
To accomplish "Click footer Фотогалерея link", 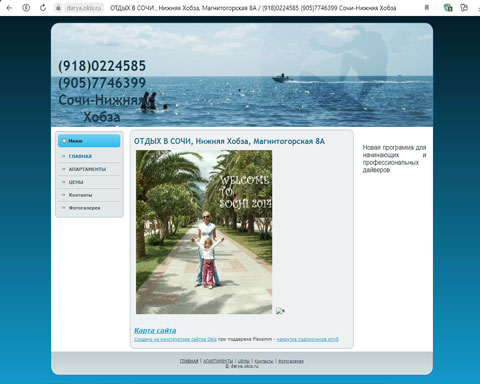I will (291, 361).
